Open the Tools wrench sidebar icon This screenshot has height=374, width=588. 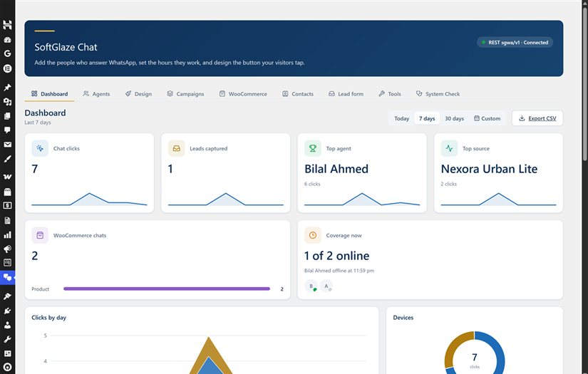tap(7, 339)
